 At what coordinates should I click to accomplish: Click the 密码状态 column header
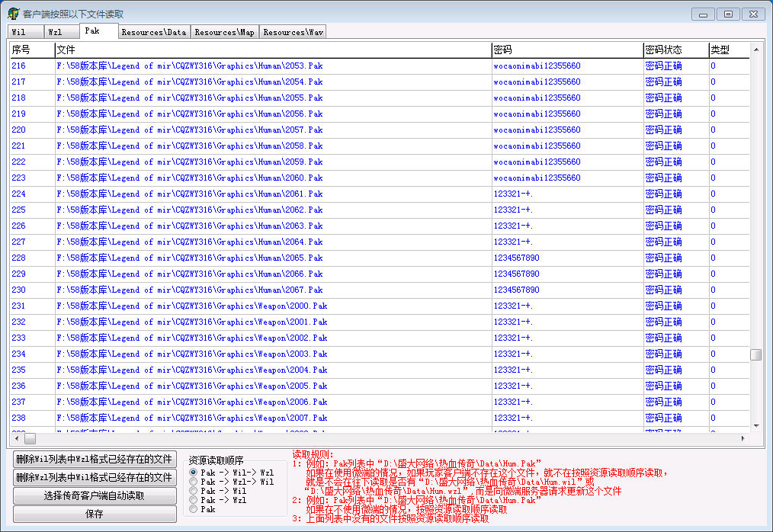click(676, 50)
